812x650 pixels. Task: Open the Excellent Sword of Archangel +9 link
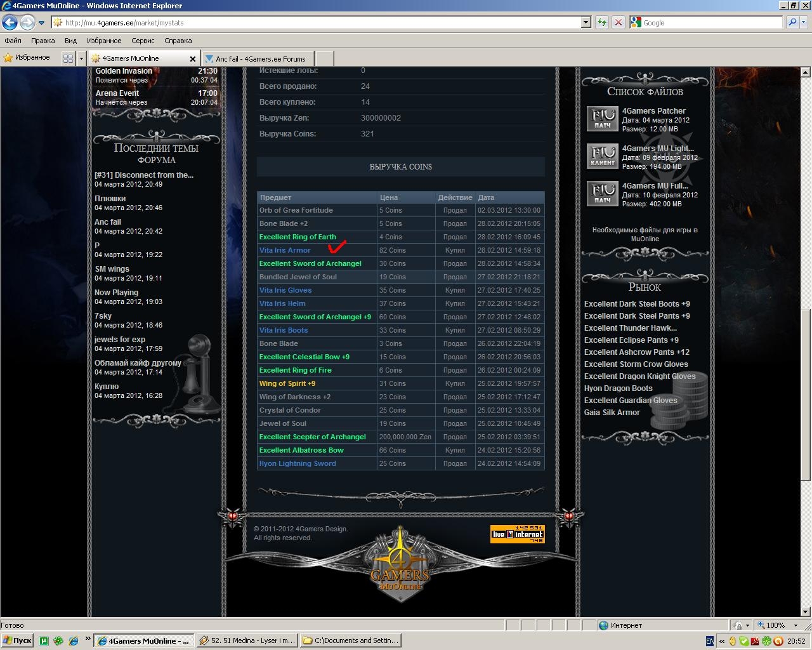coord(315,317)
